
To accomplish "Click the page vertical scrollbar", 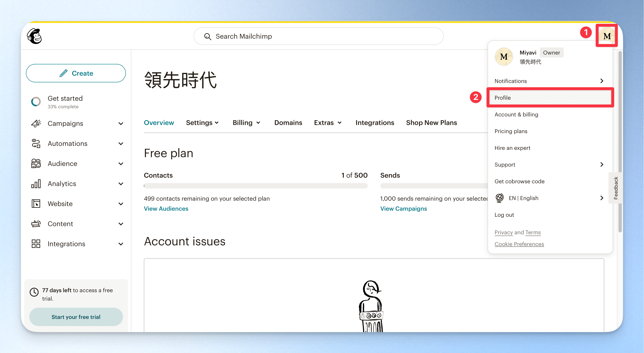I will click(x=620, y=142).
